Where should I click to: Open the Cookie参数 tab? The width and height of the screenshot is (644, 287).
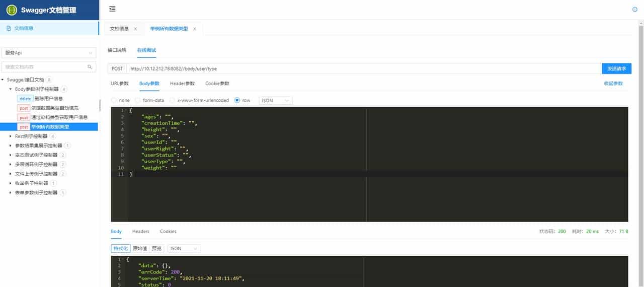click(217, 84)
